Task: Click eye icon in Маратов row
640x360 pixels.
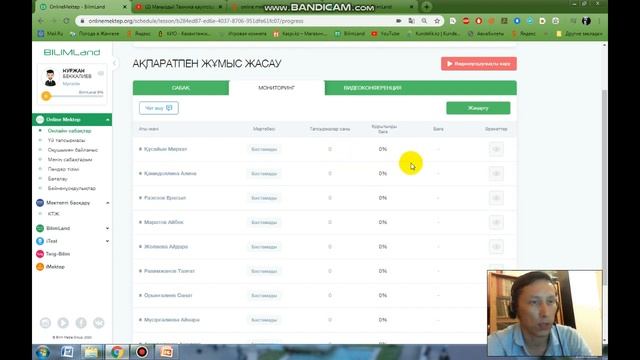Action: pos(496,222)
